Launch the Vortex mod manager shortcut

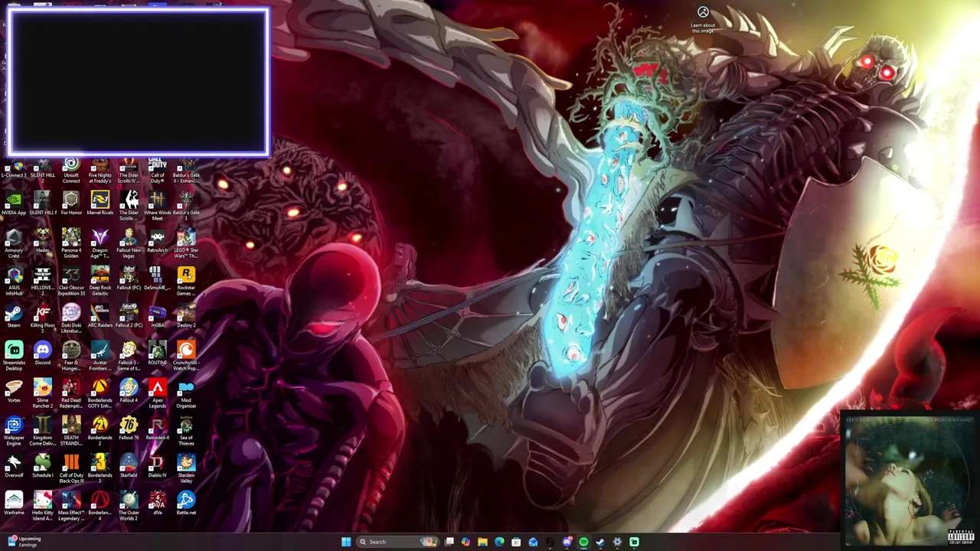click(x=14, y=391)
